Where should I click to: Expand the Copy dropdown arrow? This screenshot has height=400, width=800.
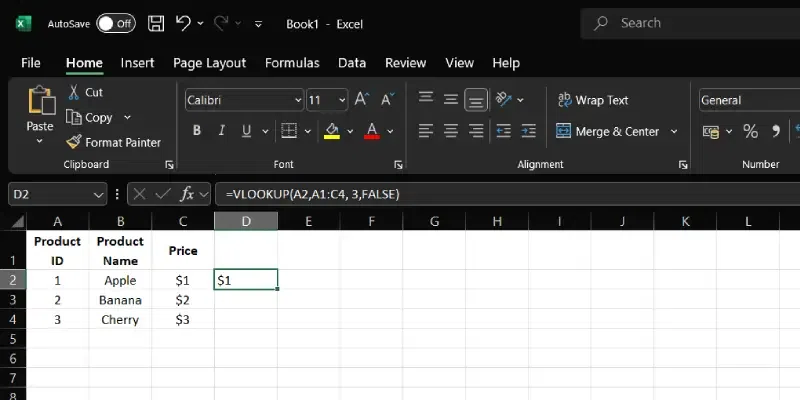pyautogui.click(x=127, y=117)
